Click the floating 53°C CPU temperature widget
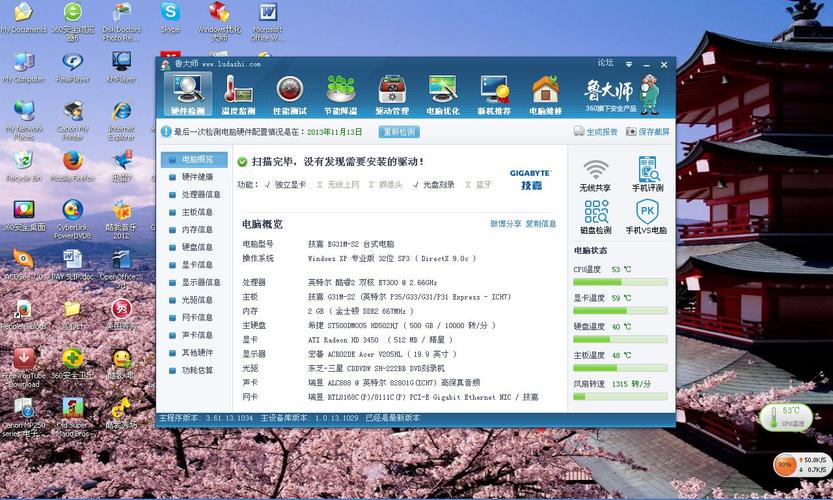Viewport: 833px width, 500px height. [786, 417]
